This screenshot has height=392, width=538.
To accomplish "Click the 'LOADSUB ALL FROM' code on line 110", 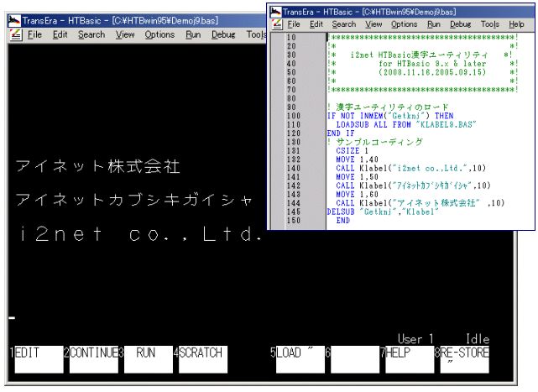I will coord(406,124).
